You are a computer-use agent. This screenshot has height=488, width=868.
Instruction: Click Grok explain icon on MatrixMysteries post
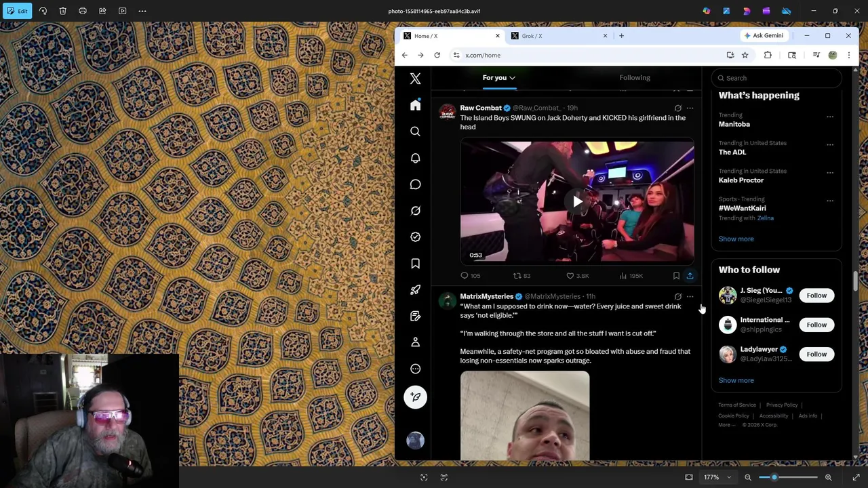point(677,296)
